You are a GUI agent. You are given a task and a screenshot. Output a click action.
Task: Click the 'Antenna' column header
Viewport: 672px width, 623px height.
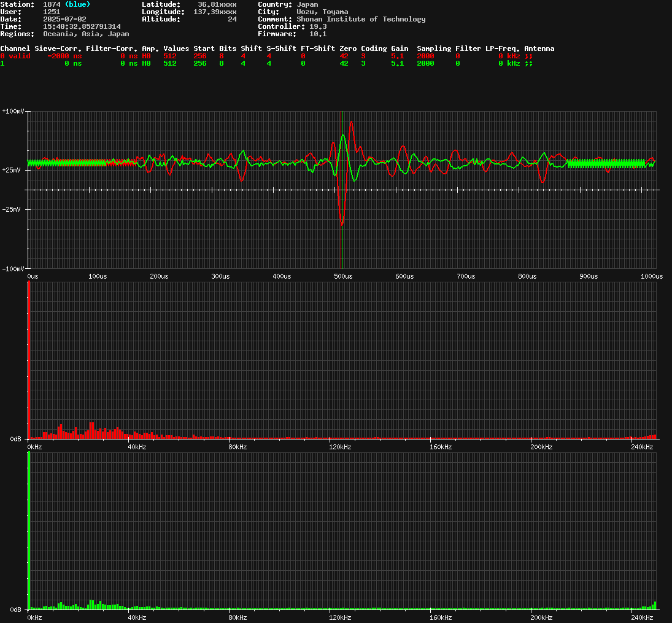539,48
